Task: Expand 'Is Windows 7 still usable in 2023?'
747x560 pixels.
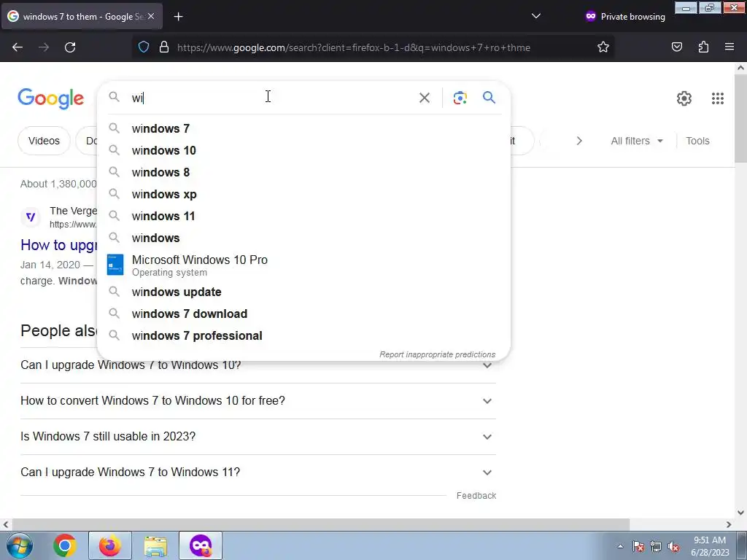Action: [258, 437]
